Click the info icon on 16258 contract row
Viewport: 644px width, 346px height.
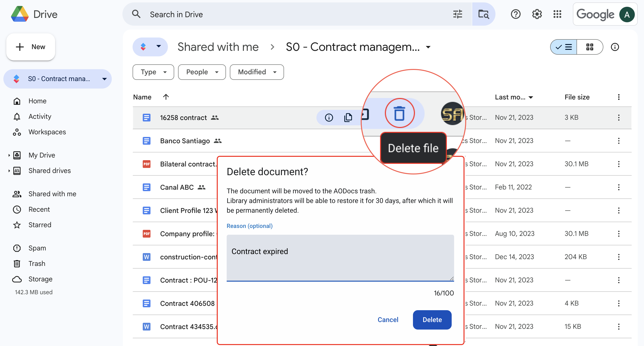(x=329, y=118)
